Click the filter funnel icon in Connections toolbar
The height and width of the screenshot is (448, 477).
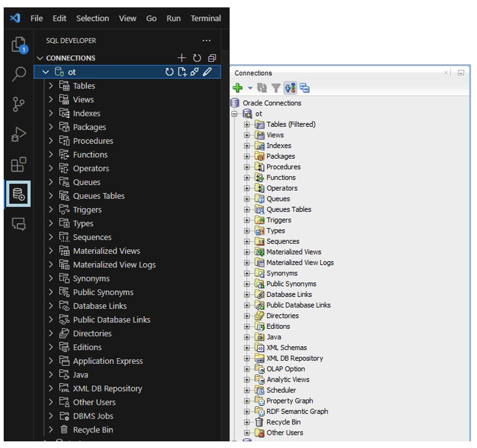click(x=275, y=88)
